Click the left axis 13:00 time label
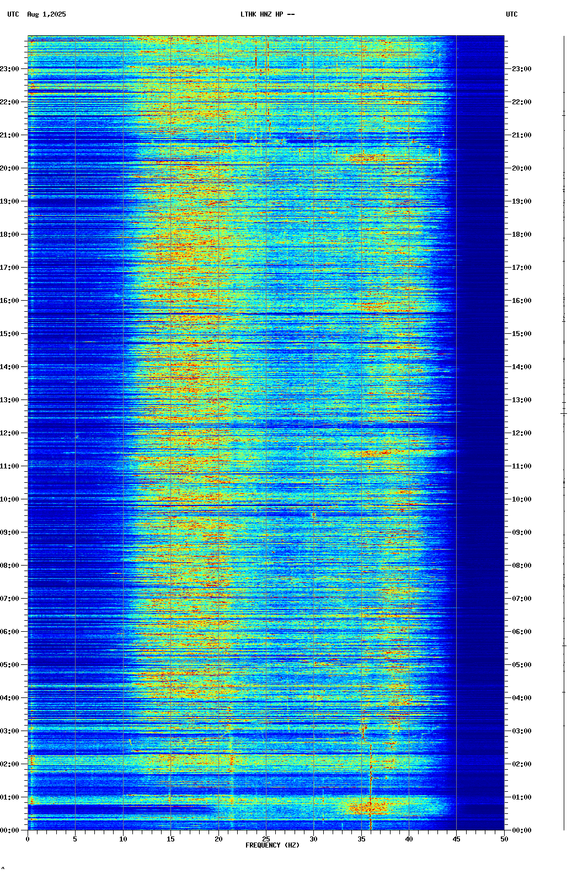The height and width of the screenshot is (874, 588). 9,400
